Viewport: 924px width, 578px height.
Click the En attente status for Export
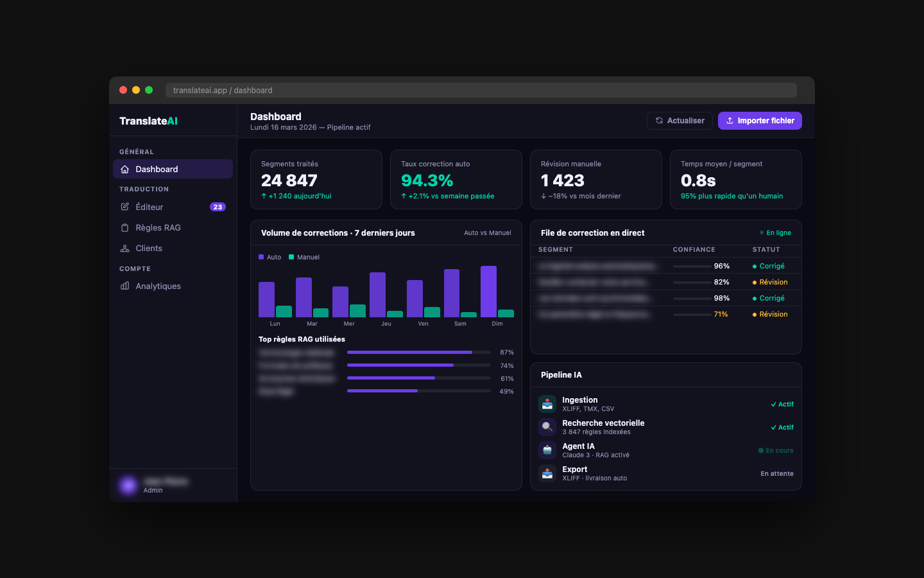pyautogui.click(x=777, y=474)
